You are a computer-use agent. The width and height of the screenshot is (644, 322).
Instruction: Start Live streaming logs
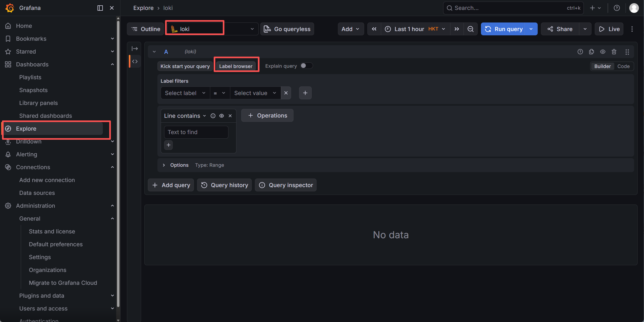click(609, 29)
